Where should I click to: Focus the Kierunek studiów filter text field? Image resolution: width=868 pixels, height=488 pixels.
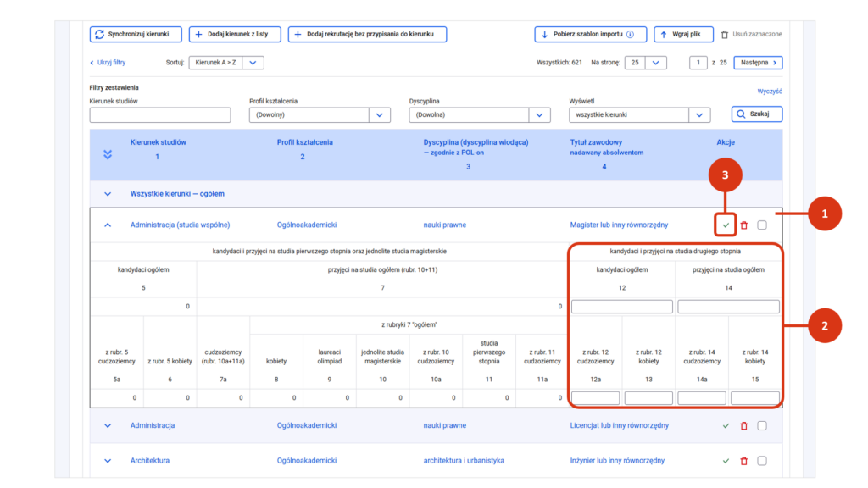(x=160, y=114)
